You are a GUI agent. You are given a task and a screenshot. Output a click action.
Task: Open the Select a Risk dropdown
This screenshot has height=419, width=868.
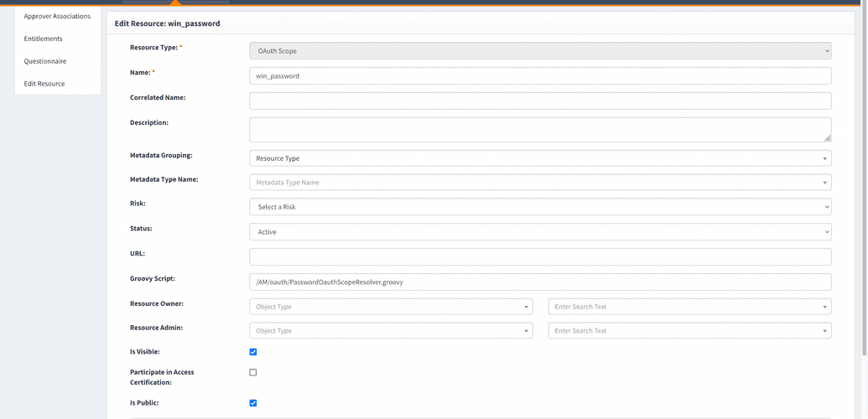pyautogui.click(x=540, y=207)
